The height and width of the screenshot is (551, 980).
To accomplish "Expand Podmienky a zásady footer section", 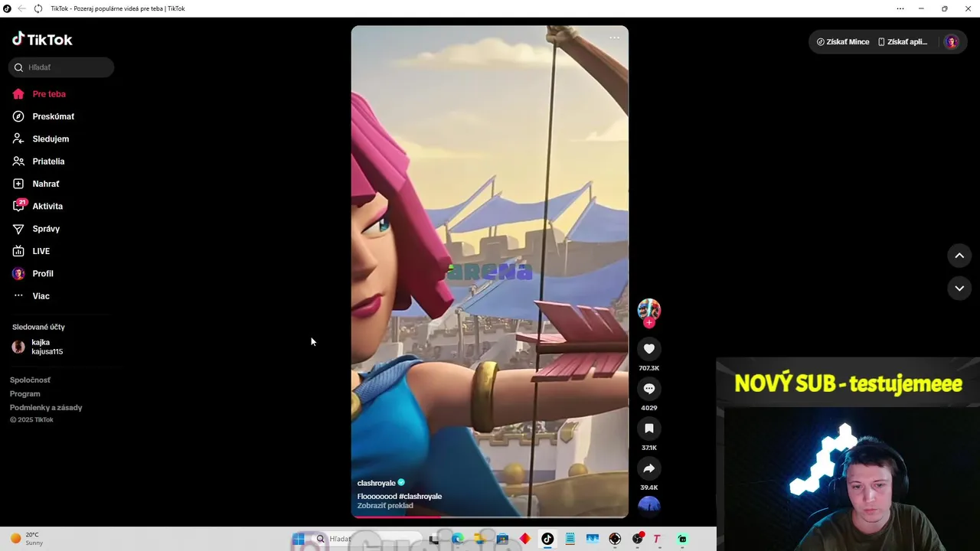I will coord(46,407).
